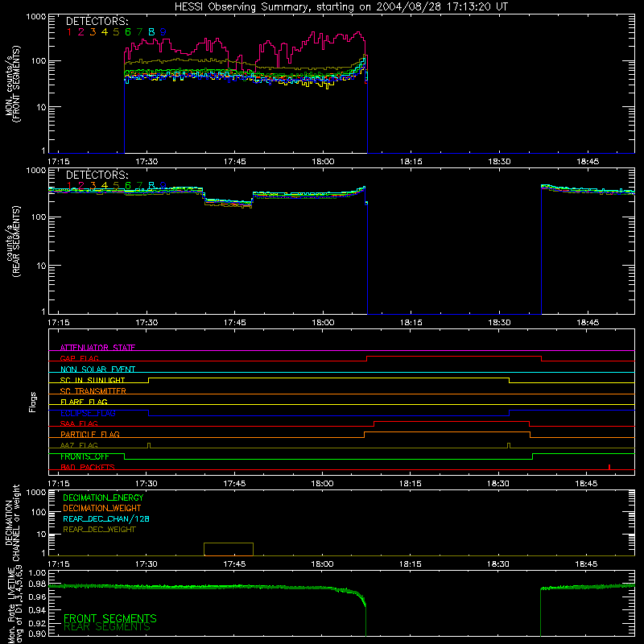Select the FLARE_FLAG label
The image size is (644, 644).
click(x=84, y=402)
